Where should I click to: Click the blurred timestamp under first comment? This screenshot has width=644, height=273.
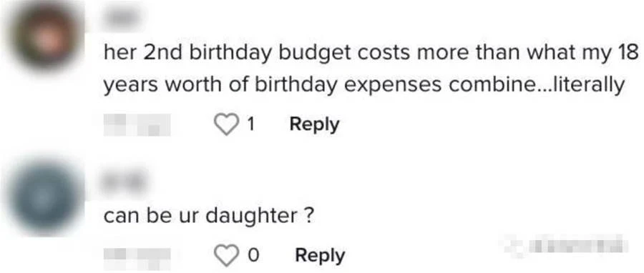pos(137,124)
